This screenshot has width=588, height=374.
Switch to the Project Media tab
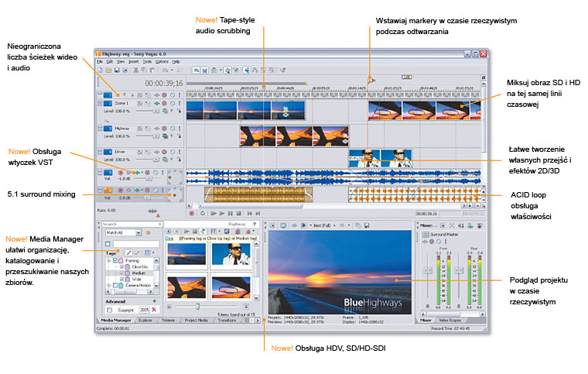click(196, 321)
